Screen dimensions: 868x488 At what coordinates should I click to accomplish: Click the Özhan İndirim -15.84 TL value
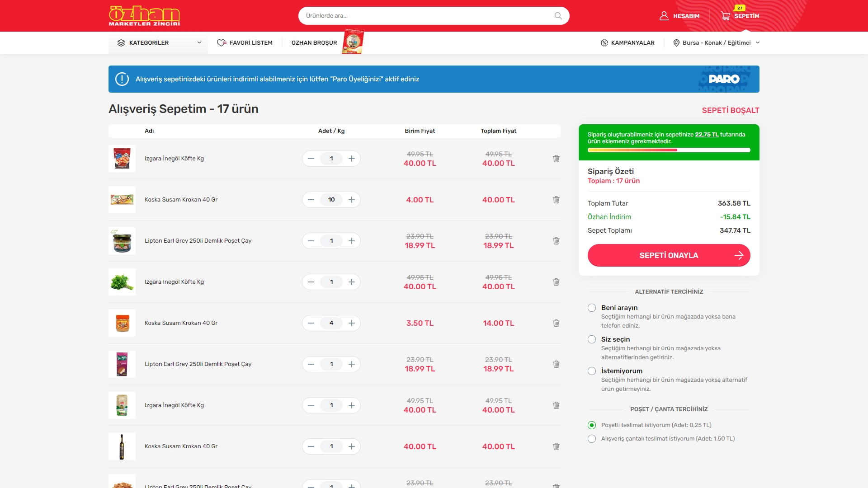(x=735, y=217)
